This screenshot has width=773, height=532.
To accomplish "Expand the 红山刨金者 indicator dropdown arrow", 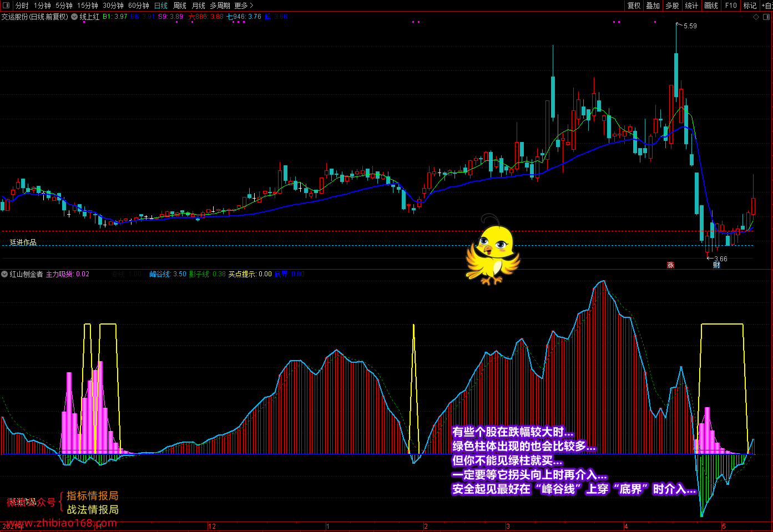I will point(4,274).
